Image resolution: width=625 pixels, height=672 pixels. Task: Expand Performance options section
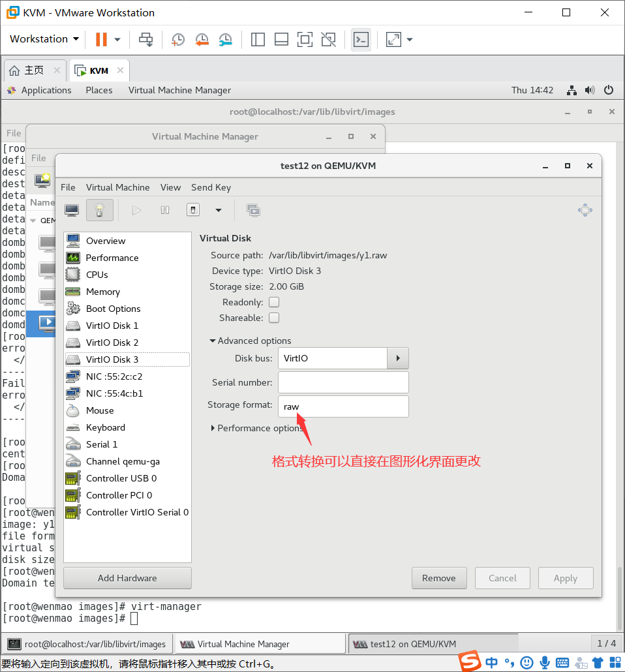257,428
